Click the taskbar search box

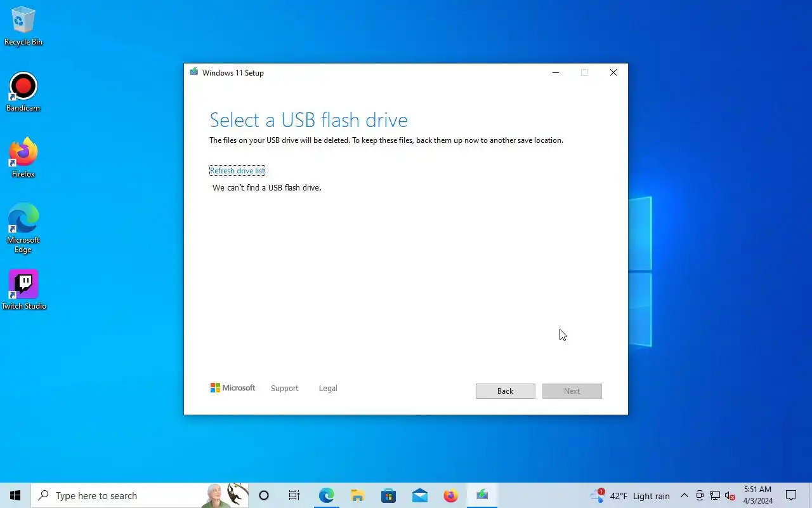[x=140, y=495]
